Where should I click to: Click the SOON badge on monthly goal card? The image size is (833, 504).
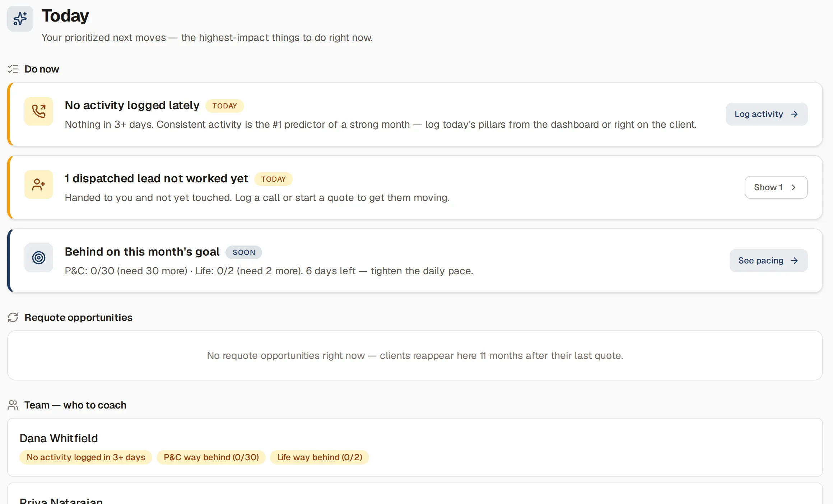(x=244, y=252)
